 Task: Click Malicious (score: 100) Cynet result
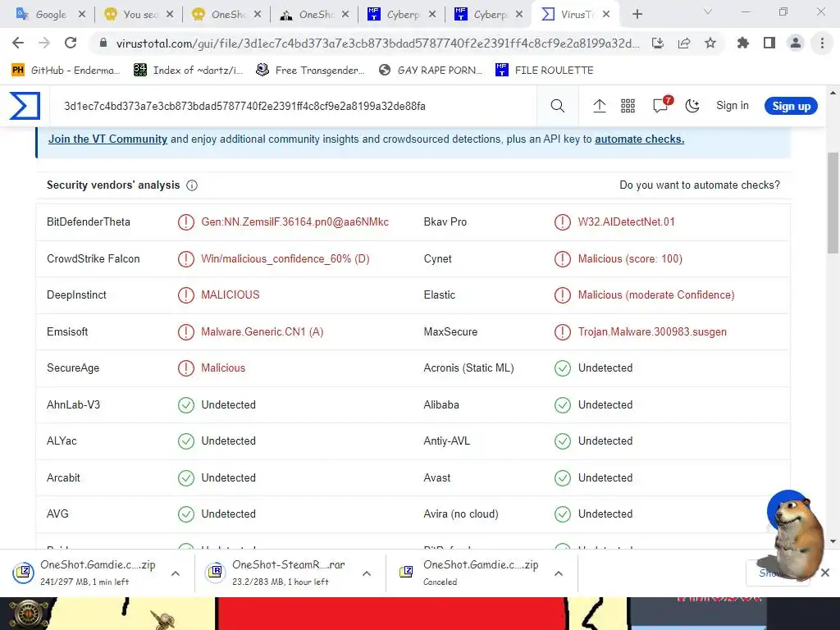tap(630, 258)
